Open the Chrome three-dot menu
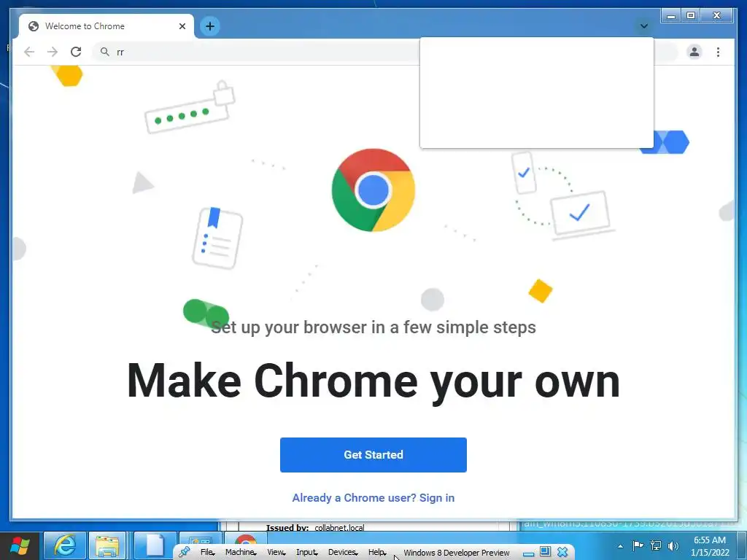Viewport: 747px width, 560px height. (x=718, y=52)
